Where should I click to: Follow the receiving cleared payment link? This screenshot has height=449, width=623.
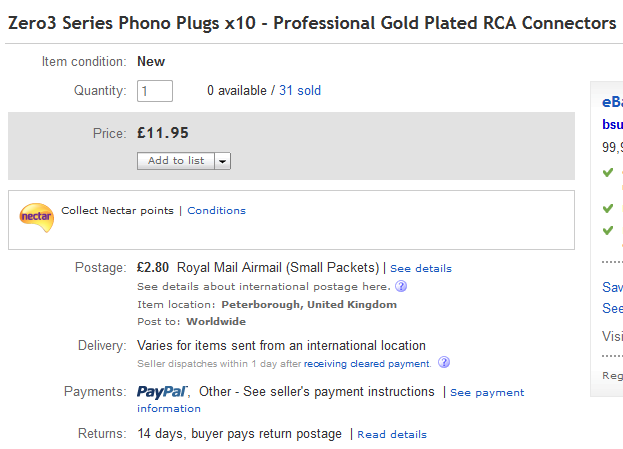coord(367,364)
